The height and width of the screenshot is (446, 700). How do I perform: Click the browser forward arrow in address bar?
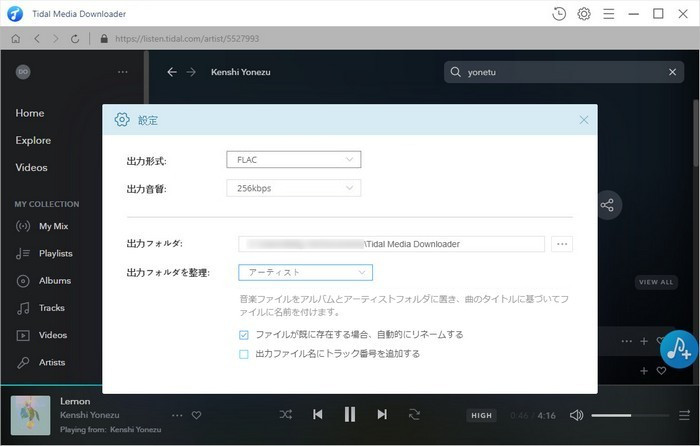[x=56, y=39]
